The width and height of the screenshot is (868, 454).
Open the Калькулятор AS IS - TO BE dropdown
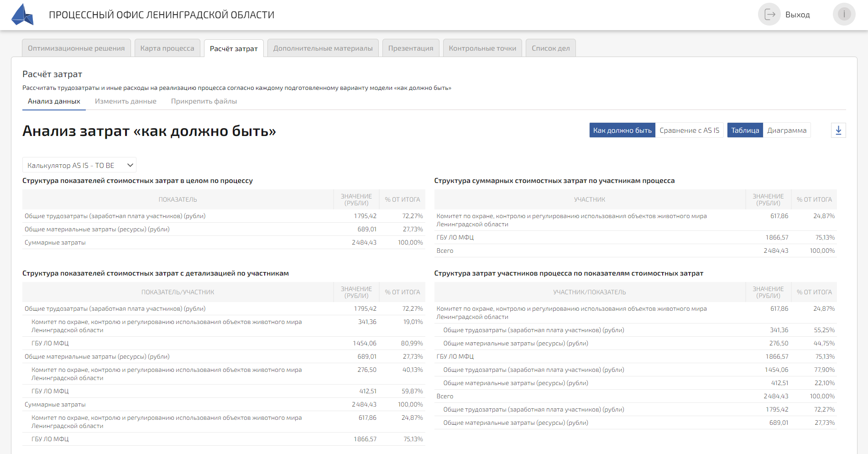79,165
